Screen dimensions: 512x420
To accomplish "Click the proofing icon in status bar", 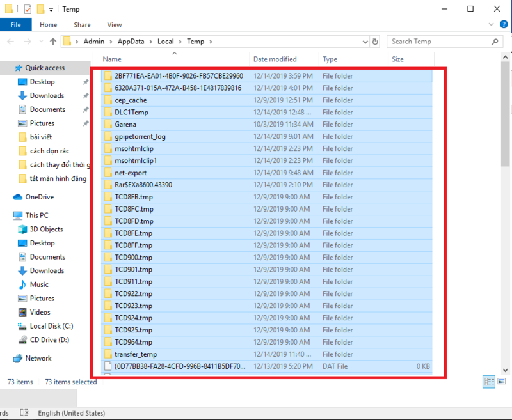I will coord(24,413).
